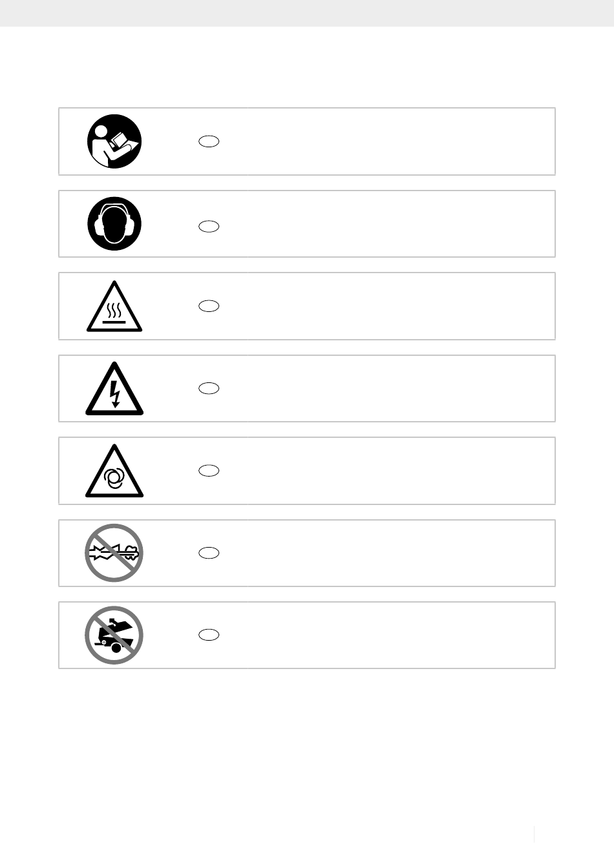
Task: Click the automatic start-up warning triangle
Action: tap(114, 473)
